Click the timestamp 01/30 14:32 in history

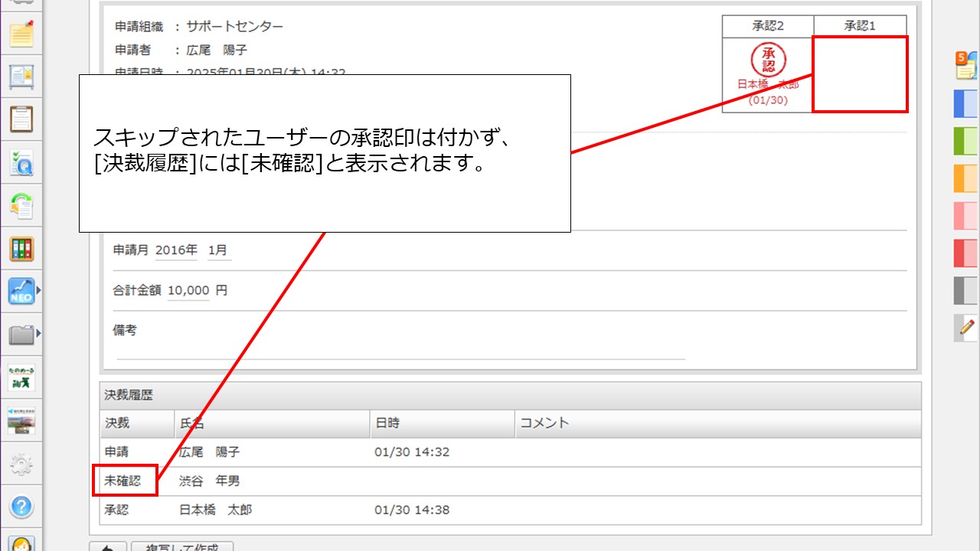412,452
